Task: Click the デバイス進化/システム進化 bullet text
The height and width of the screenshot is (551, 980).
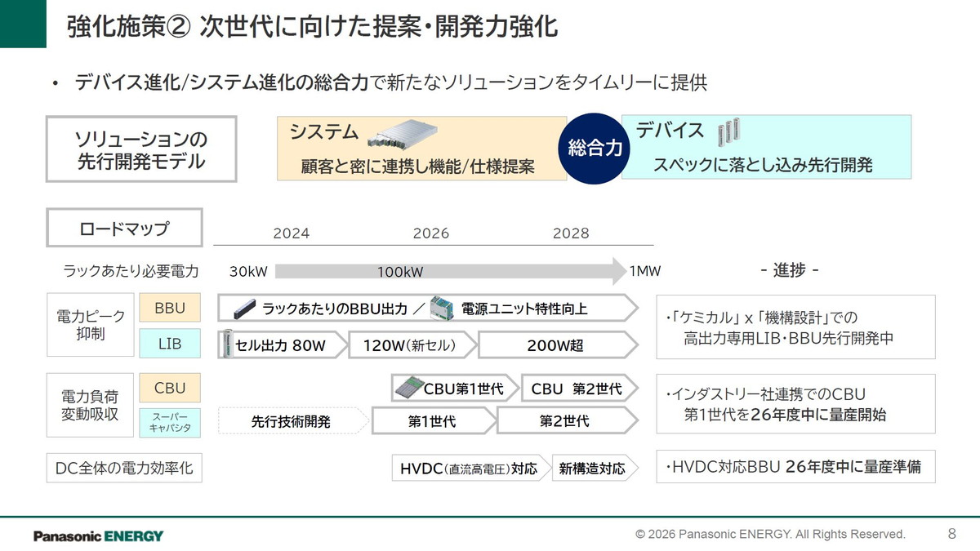Action: tap(390, 82)
